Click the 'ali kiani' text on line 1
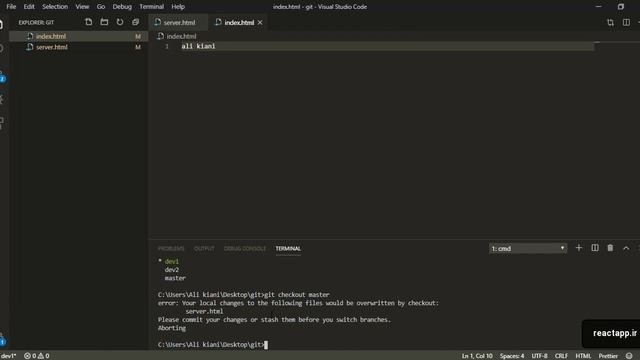This screenshot has height=360, width=640. [198, 46]
